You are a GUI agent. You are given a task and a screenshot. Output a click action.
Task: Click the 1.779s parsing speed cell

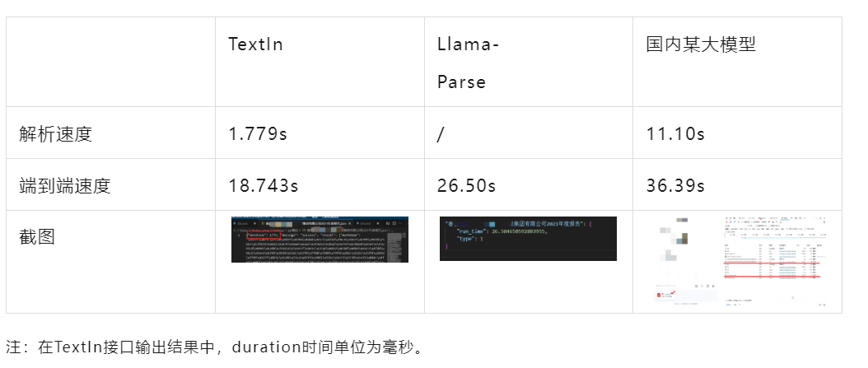point(258,134)
